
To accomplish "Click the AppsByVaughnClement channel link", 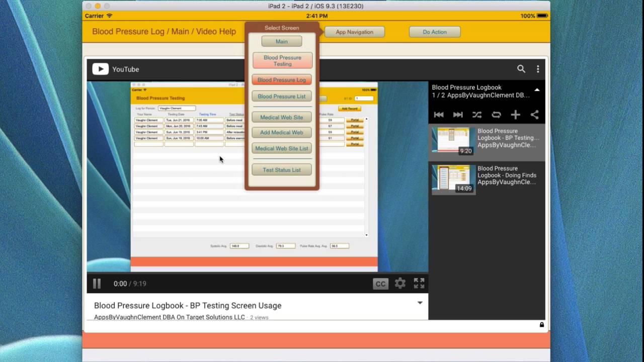I will [x=170, y=317].
